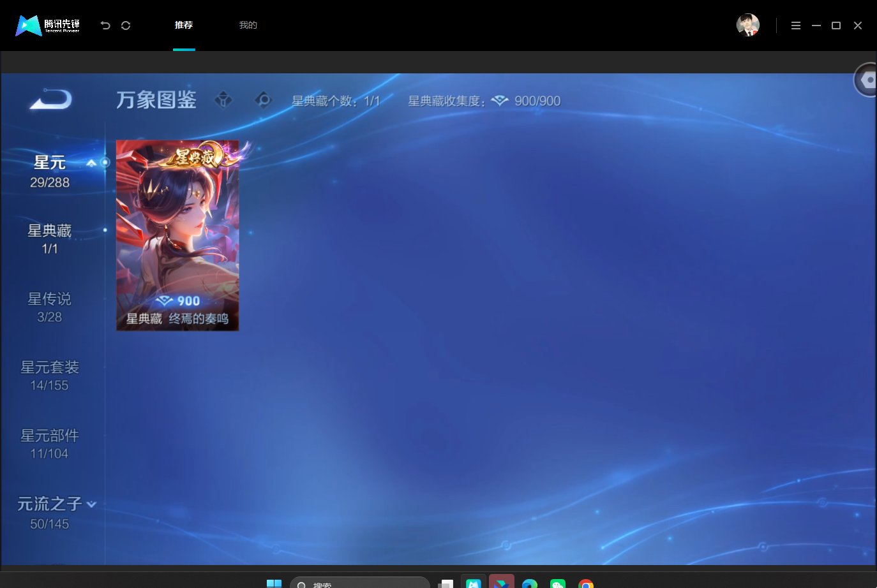Click the 29/288 count under 星元

coord(50,182)
